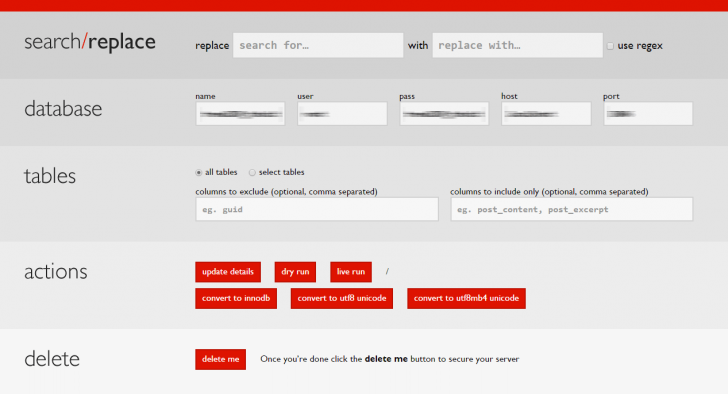Focus the database port field
The width and height of the screenshot is (728, 394).
coord(648,114)
